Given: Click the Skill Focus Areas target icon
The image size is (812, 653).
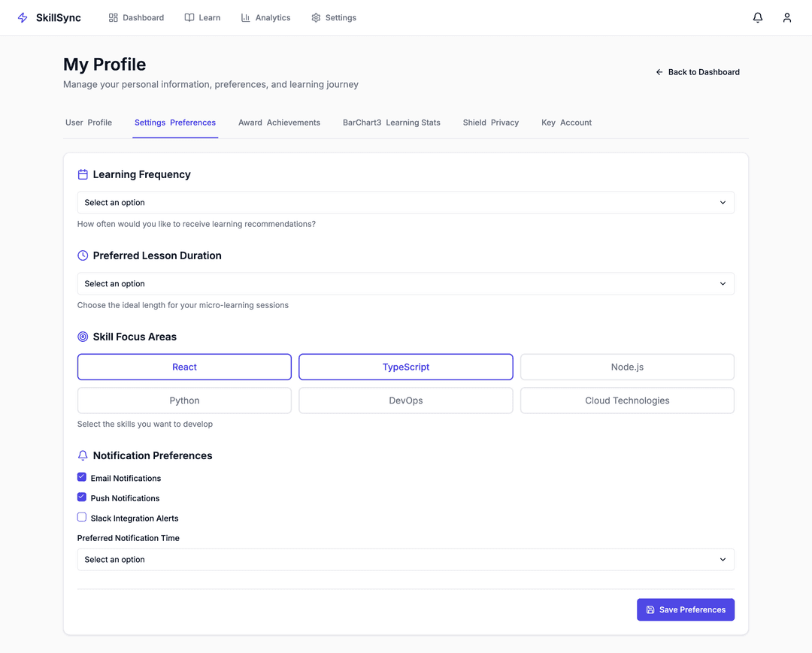Looking at the screenshot, I should pyautogui.click(x=83, y=337).
